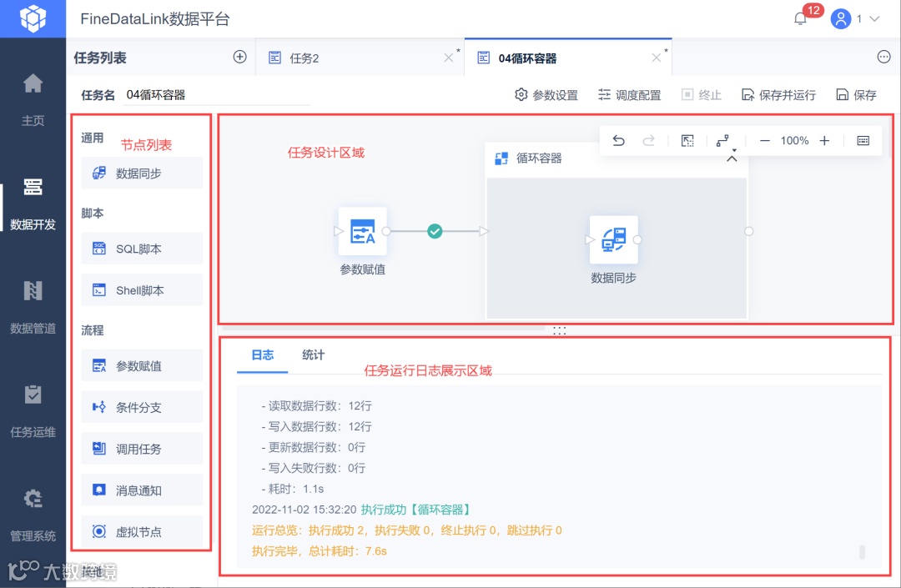Click the 读取数据行数: 12行 log line
Screen dimensions: 901x588
coord(317,406)
